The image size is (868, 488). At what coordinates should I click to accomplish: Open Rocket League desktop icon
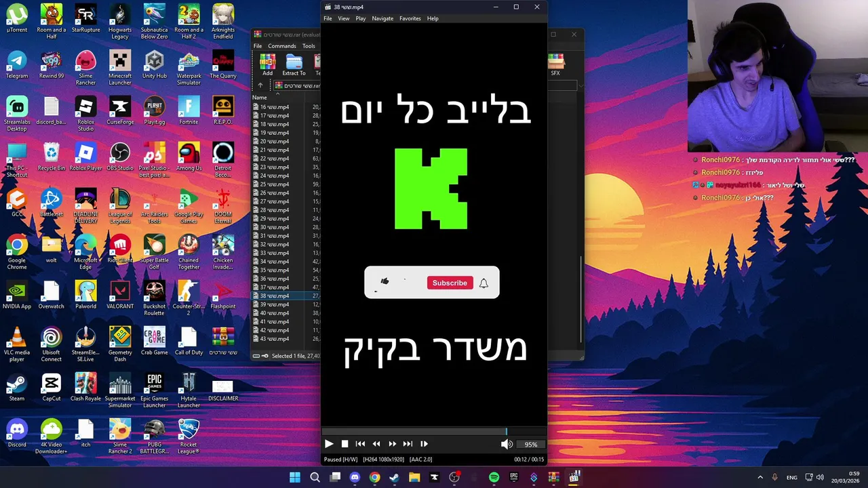(x=189, y=436)
